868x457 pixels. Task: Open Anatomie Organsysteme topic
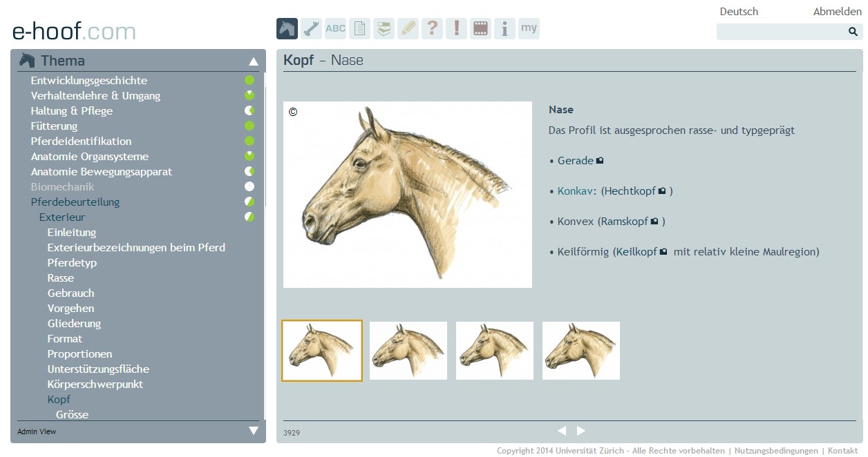90,157
